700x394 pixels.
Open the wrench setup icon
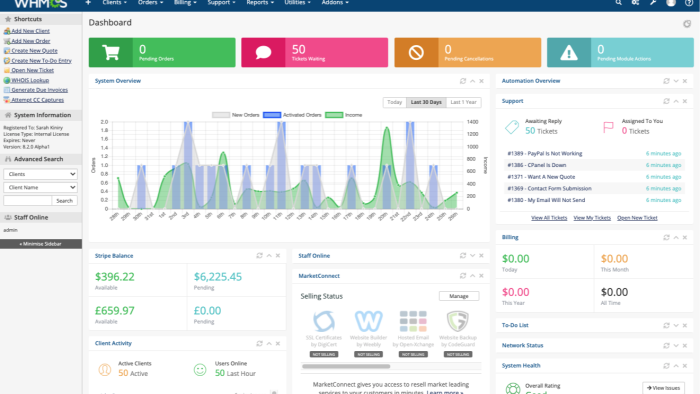(x=653, y=3)
